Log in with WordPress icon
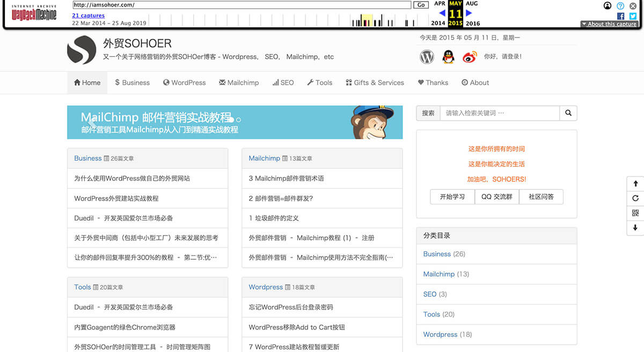 [x=427, y=56]
